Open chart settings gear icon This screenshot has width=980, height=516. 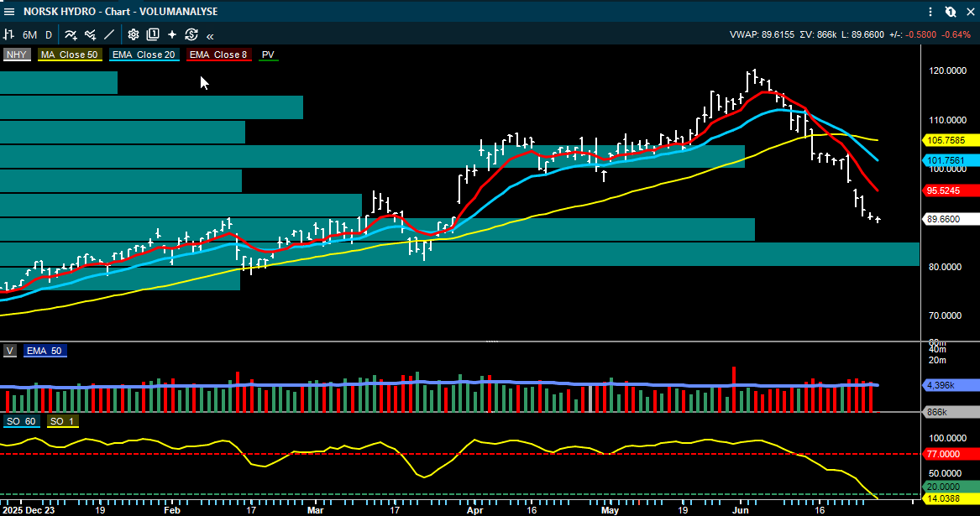pos(134,35)
